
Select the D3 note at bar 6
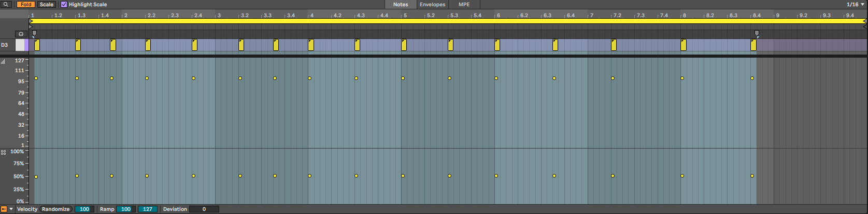(497, 45)
